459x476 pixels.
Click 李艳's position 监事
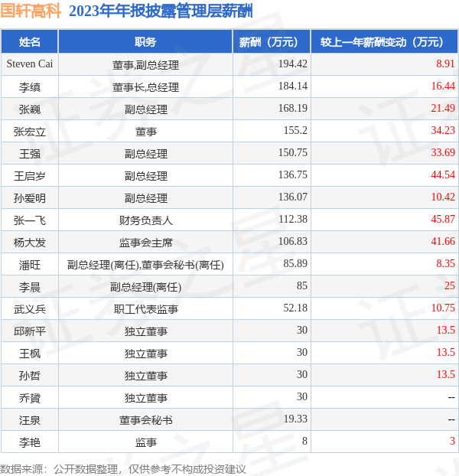tap(145, 442)
